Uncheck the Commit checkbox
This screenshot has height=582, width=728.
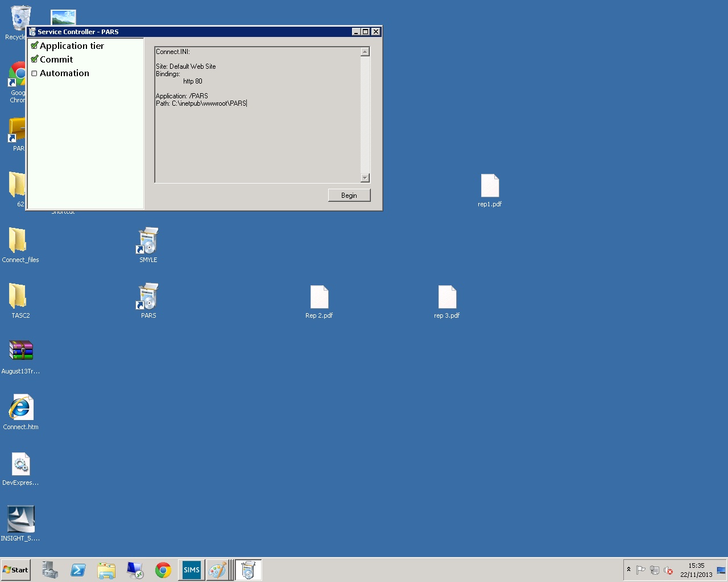[x=34, y=60]
